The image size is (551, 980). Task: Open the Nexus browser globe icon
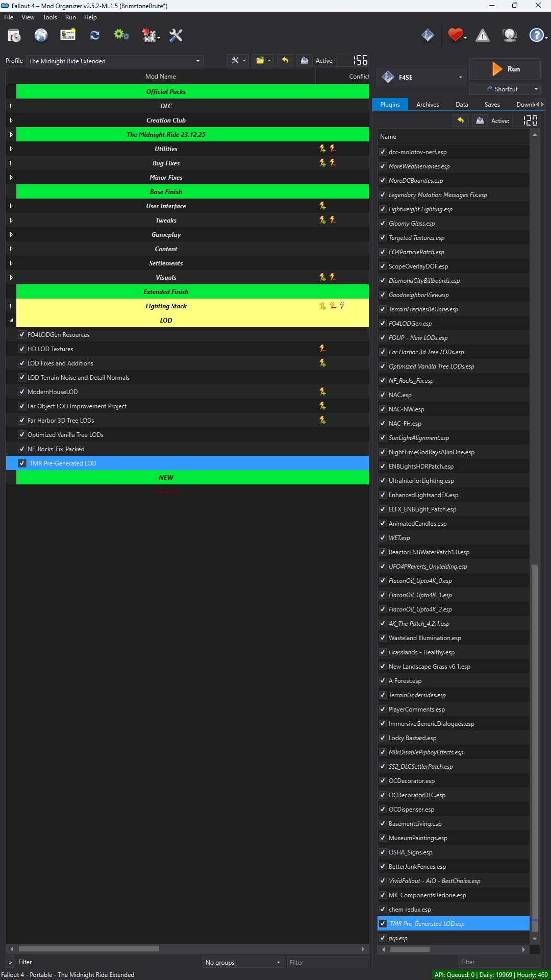41,35
